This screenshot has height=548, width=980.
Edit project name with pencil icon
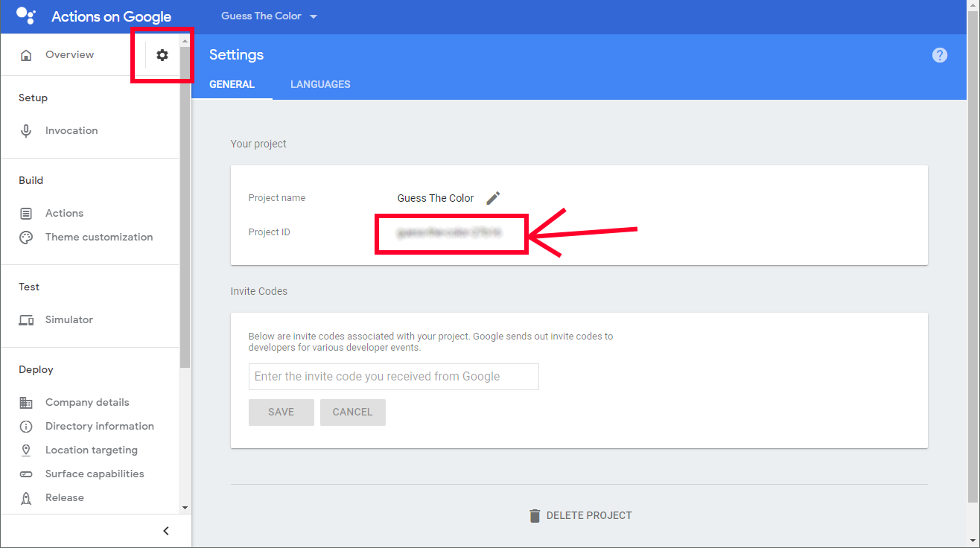click(x=493, y=198)
